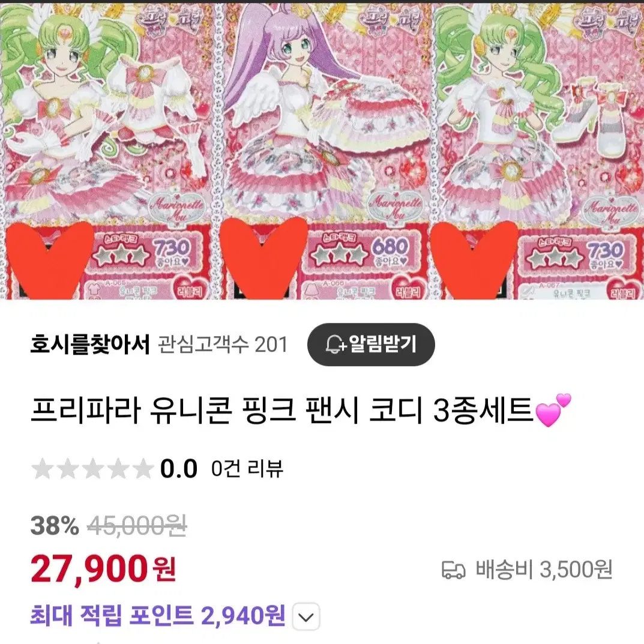Open the 0건 리뷰 reviews link
The height and width of the screenshot is (644, 644).
(247, 468)
